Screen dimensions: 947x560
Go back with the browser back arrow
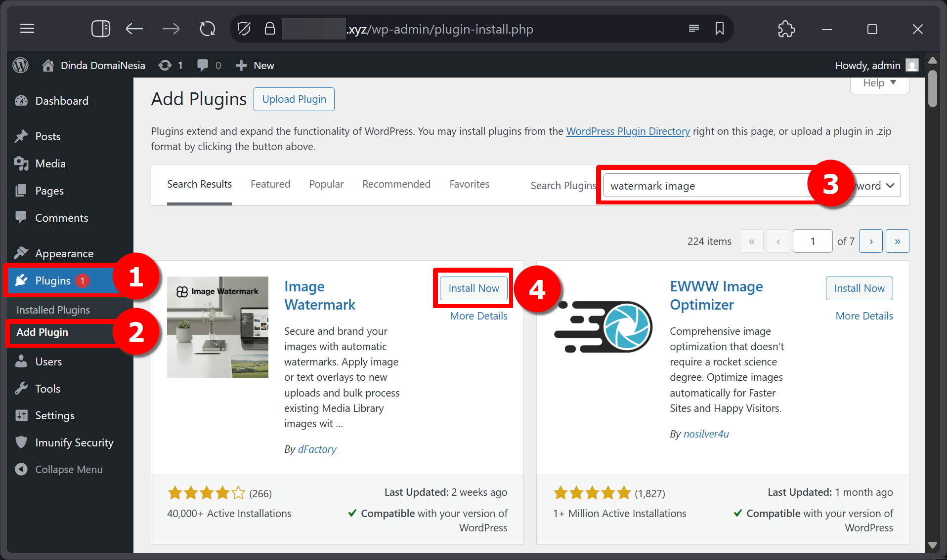coord(134,29)
